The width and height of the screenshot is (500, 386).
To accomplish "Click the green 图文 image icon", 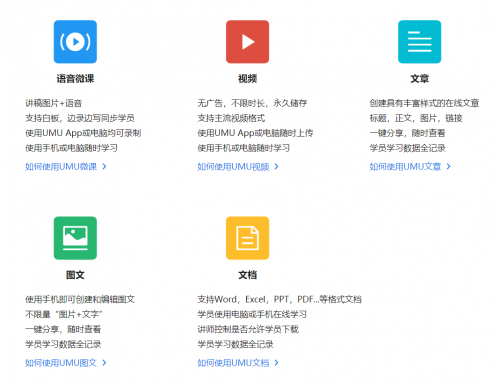I will tap(75, 238).
